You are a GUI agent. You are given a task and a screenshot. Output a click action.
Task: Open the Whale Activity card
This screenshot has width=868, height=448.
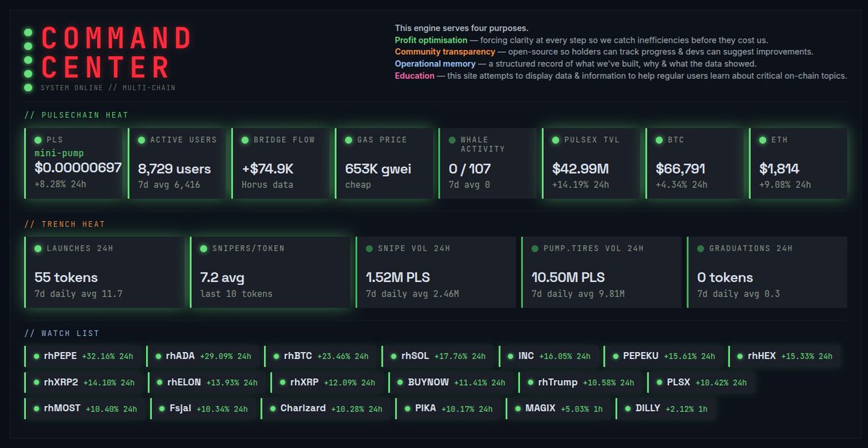coord(488,164)
